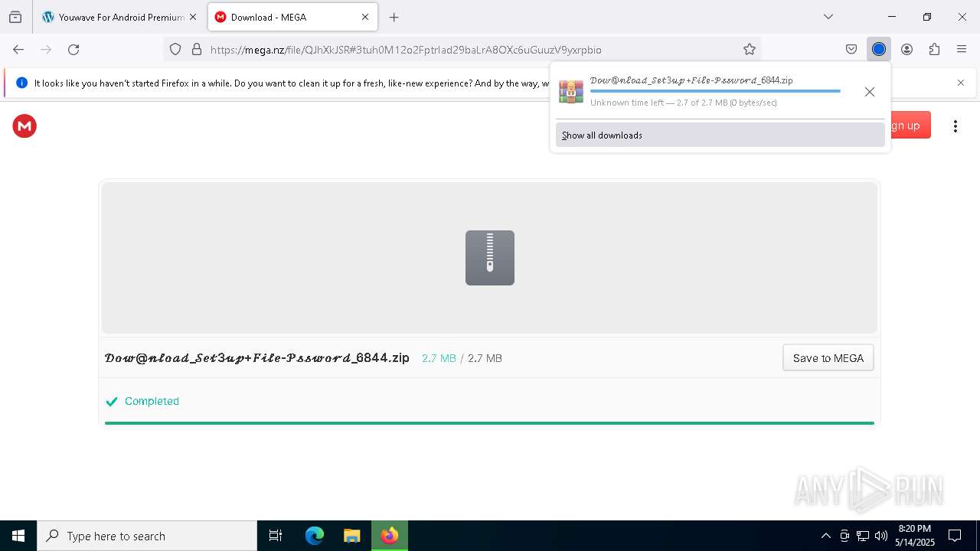Screen dimensions: 980x551
Task: Open Windows notification center
Action: pos(955,536)
